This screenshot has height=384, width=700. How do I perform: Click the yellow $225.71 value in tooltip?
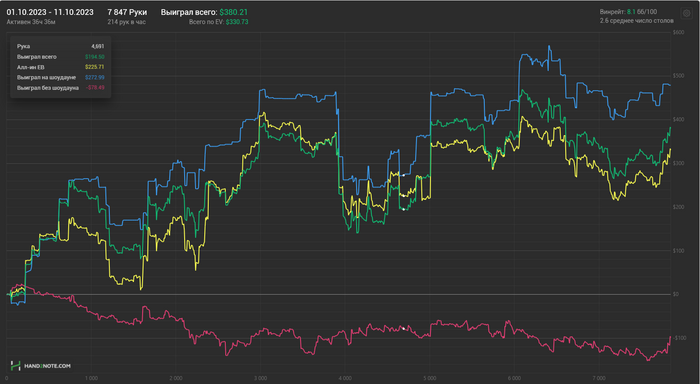(x=95, y=67)
